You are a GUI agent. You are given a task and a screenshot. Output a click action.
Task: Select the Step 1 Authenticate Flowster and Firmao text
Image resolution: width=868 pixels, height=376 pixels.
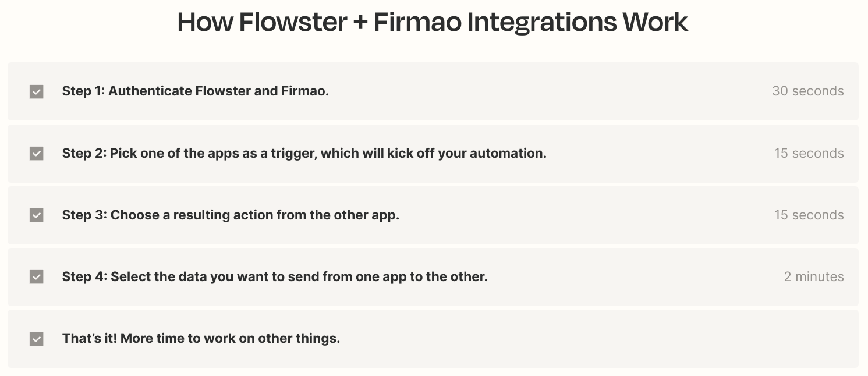coord(196,91)
